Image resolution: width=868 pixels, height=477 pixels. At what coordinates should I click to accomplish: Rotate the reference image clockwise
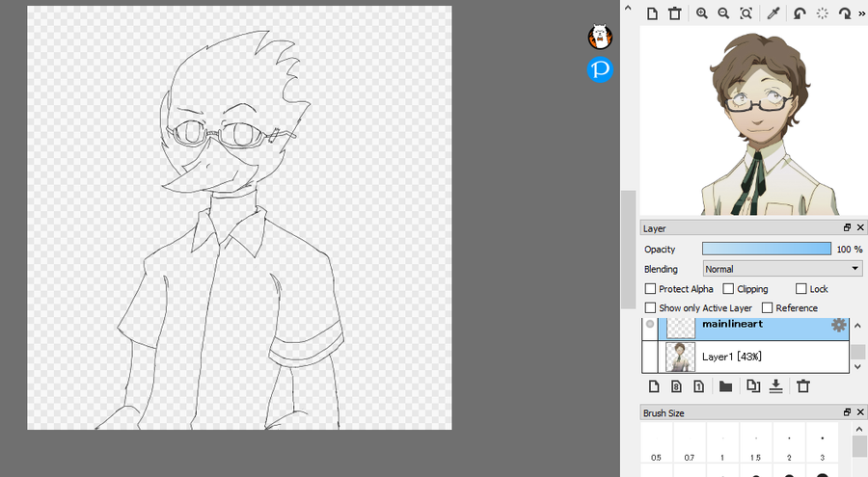pyautogui.click(x=845, y=13)
